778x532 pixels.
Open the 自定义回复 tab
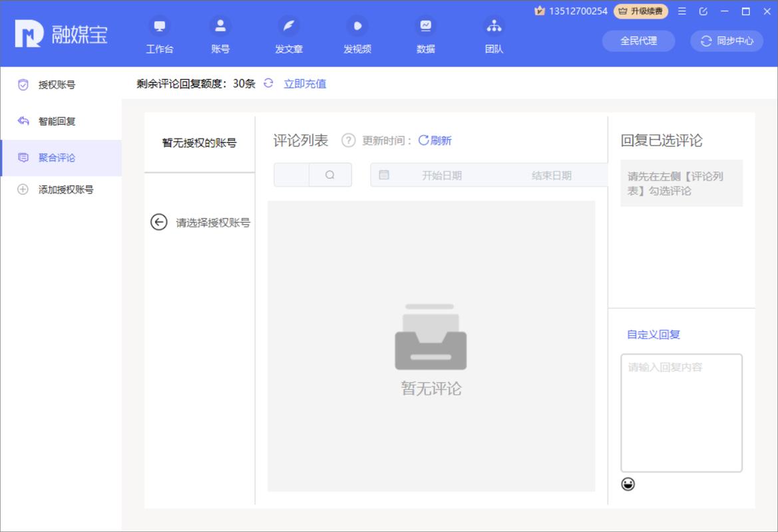(x=653, y=334)
